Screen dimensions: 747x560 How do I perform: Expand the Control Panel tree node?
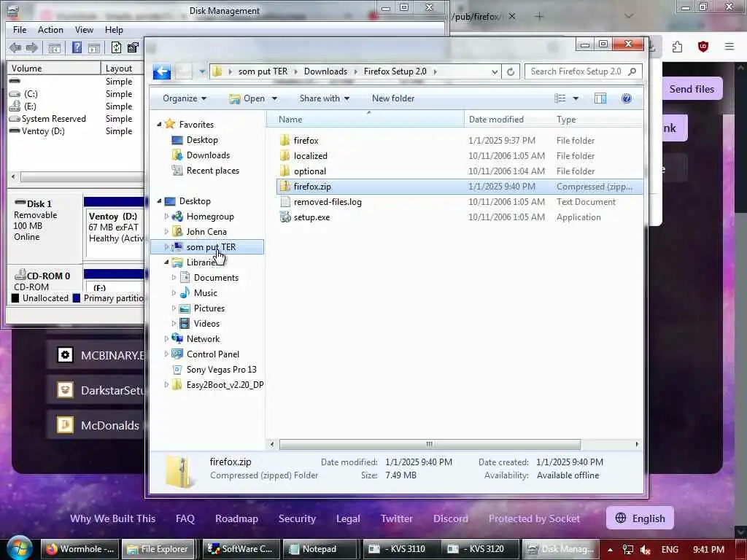tap(166, 354)
